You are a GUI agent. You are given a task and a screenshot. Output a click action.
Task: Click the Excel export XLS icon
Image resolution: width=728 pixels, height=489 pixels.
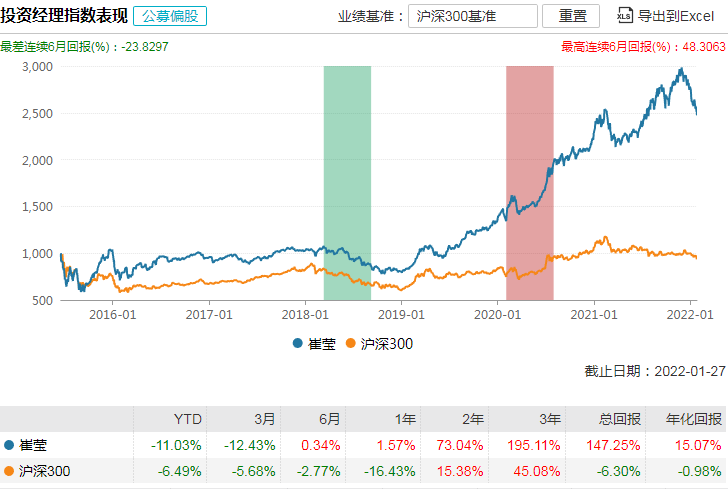pyautogui.click(x=625, y=16)
